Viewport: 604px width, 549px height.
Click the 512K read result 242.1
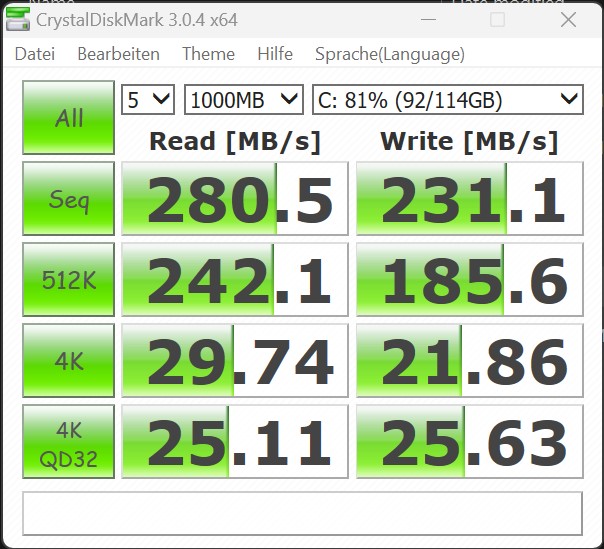coord(235,279)
